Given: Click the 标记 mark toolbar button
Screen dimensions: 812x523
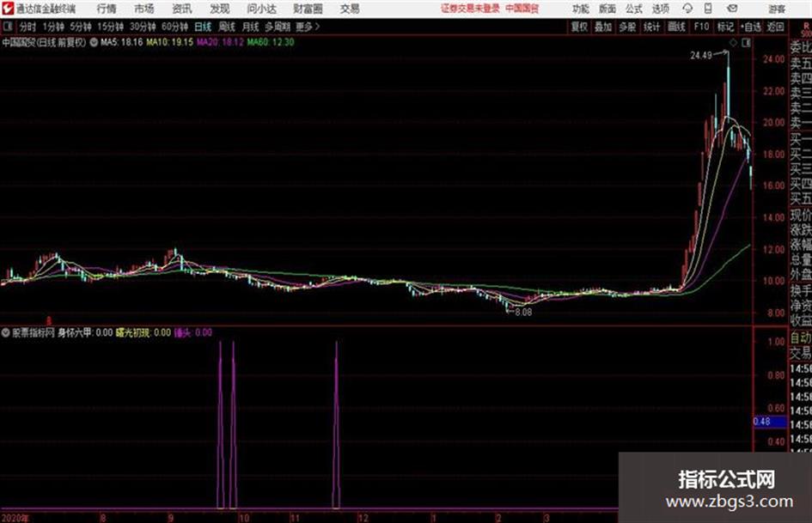Looking at the screenshot, I should (725, 27).
